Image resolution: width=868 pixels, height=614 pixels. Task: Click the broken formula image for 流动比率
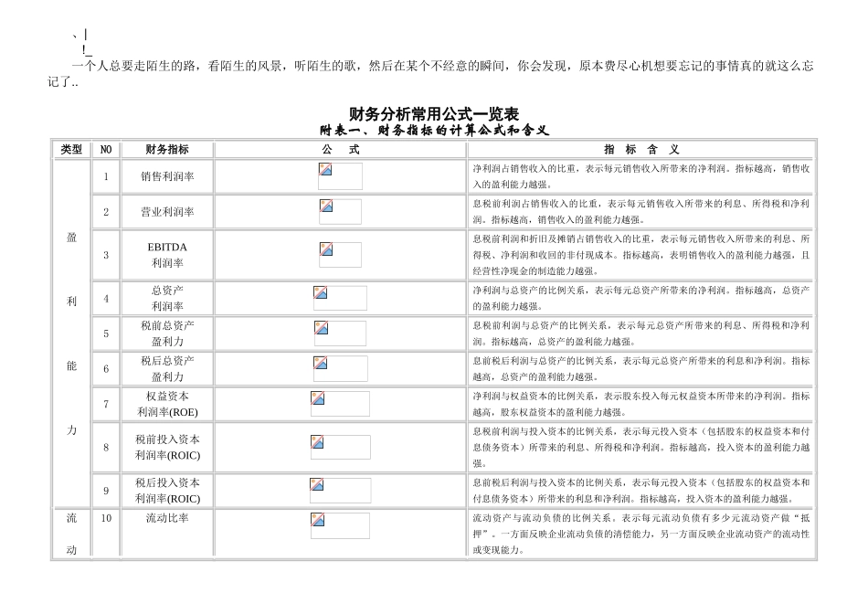click(x=340, y=525)
